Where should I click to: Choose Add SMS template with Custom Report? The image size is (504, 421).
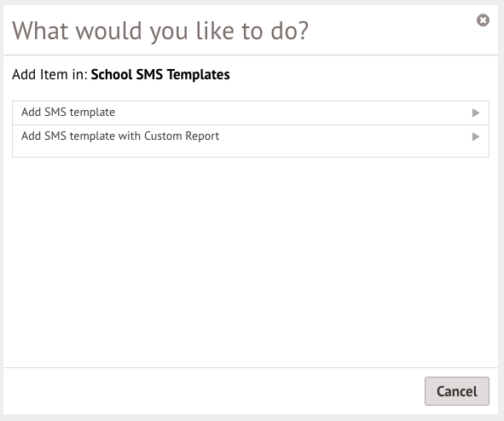(x=251, y=141)
